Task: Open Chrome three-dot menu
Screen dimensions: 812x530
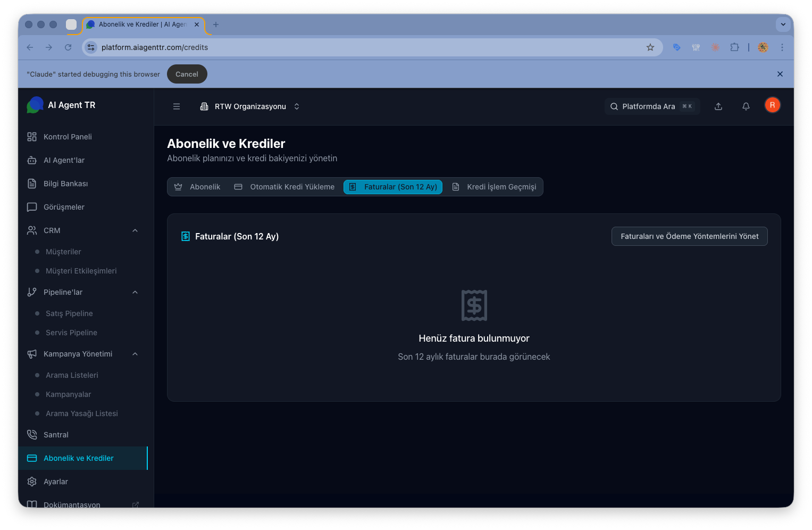Action: click(x=782, y=47)
